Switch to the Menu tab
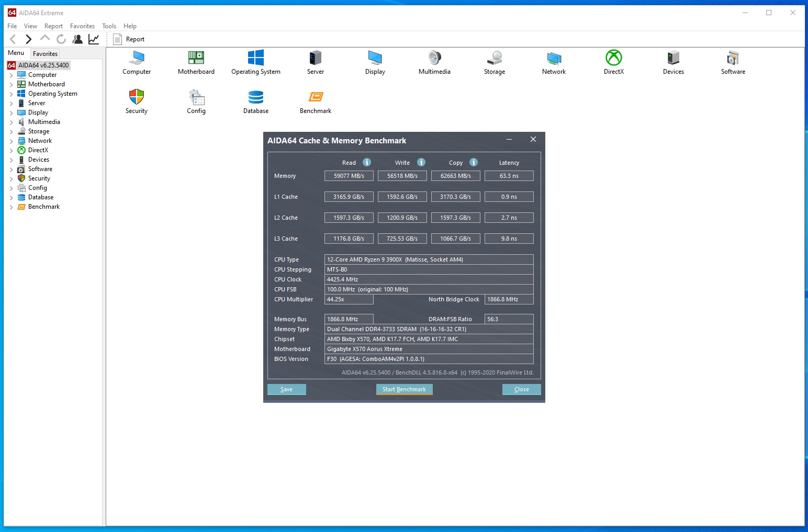The width and height of the screenshot is (808, 532). (x=16, y=53)
